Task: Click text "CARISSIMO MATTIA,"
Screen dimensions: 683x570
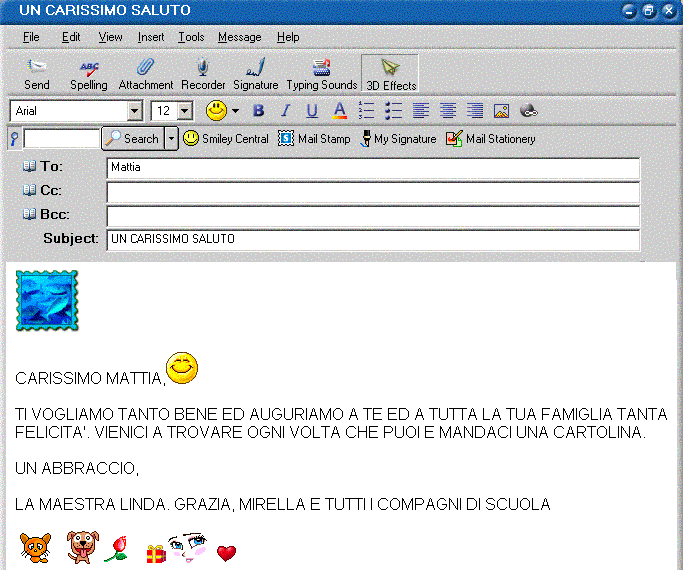Action: tap(91, 378)
